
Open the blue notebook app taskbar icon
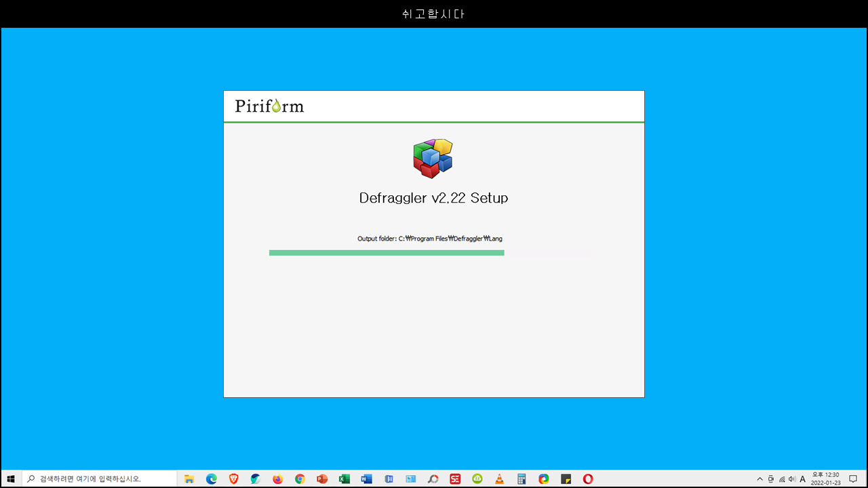[389, 479]
